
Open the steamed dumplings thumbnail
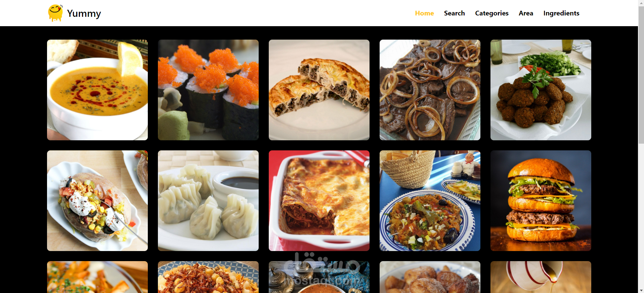point(208,201)
